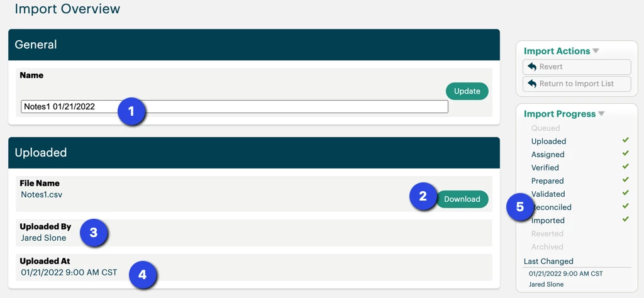
Task: Click the checkmark next to Verified
Action: click(x=626, y=167)
